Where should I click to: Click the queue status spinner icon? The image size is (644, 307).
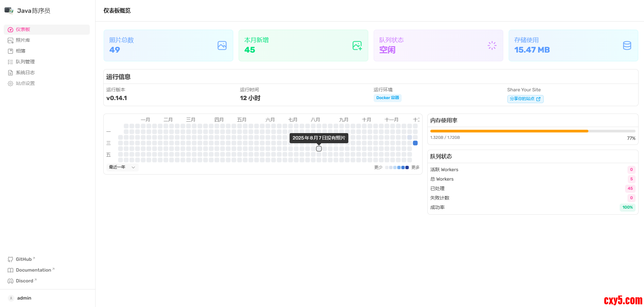pos(492,45)
